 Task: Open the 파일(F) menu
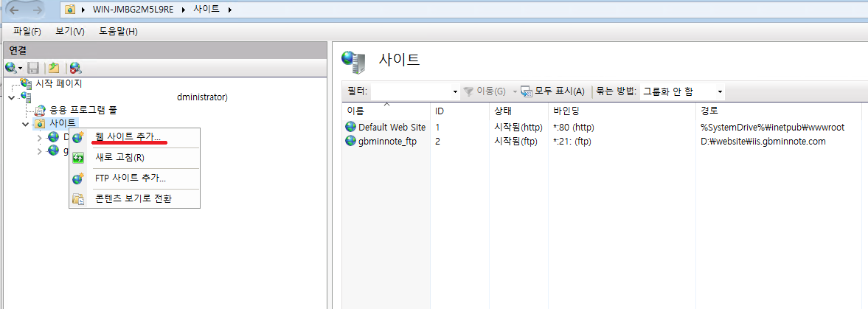click(27, 32)
